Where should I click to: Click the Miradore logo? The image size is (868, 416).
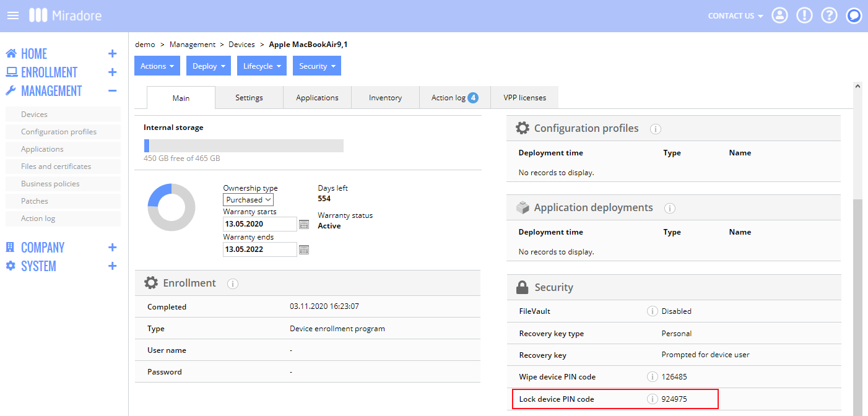coord(65,15)
